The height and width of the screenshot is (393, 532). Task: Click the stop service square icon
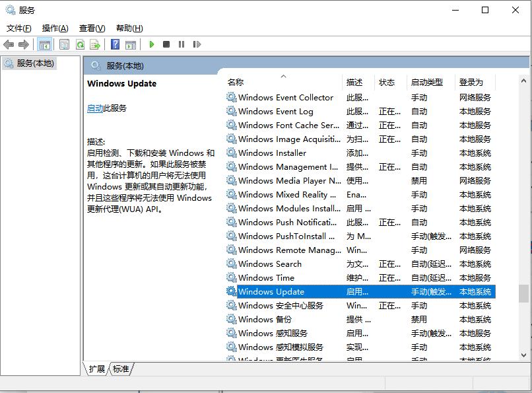[x=166, y=44]
